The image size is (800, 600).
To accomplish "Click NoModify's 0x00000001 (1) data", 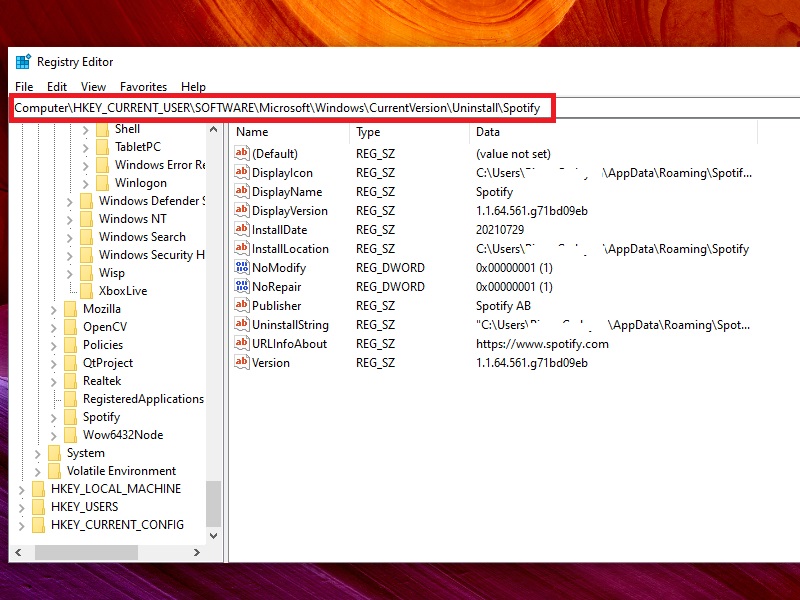I will point(514,268).
